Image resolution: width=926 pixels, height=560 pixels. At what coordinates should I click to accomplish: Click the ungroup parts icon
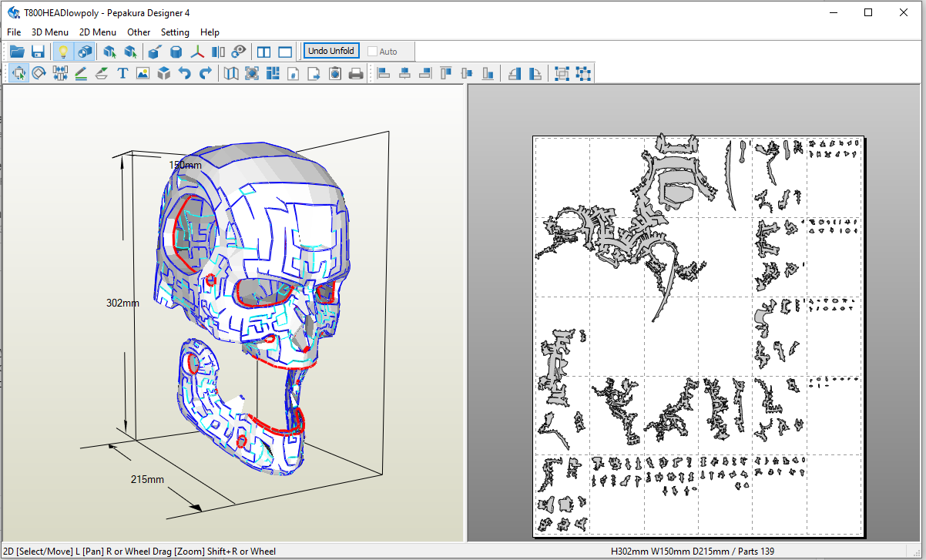(583, 73)
